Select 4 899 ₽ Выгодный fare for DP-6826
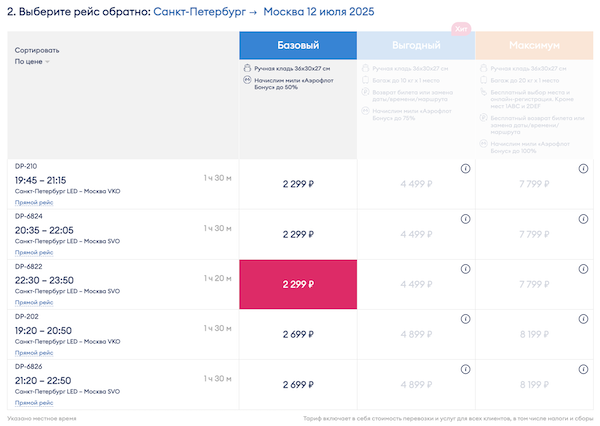 415,384
